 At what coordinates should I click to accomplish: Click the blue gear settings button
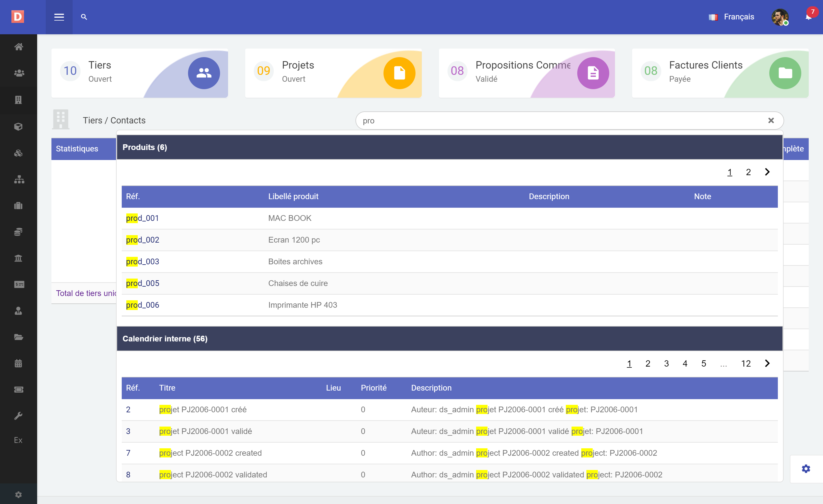click(806, 469)
